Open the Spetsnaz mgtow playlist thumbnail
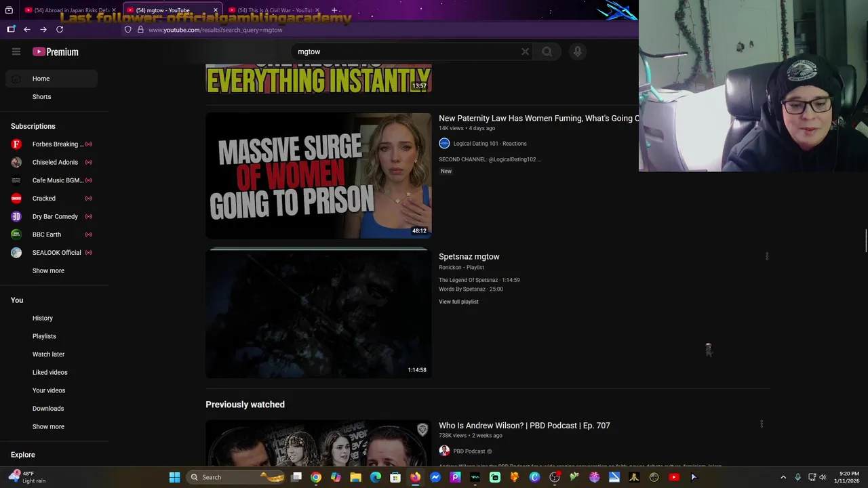868x488 pixels. click(319, 314)
